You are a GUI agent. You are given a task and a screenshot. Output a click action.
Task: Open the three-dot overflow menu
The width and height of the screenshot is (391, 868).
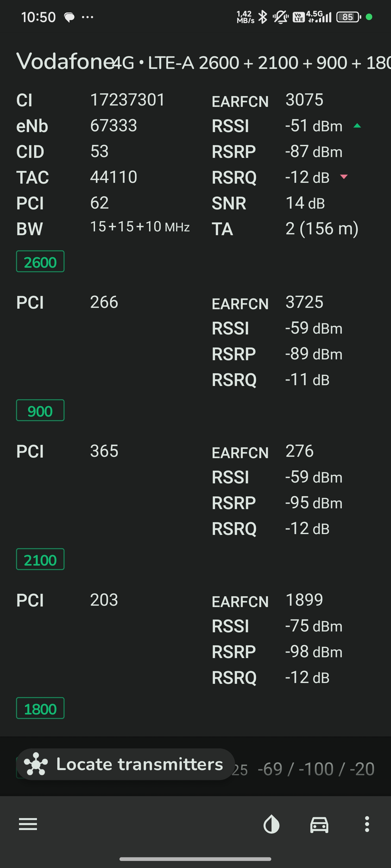pos(367,824)
